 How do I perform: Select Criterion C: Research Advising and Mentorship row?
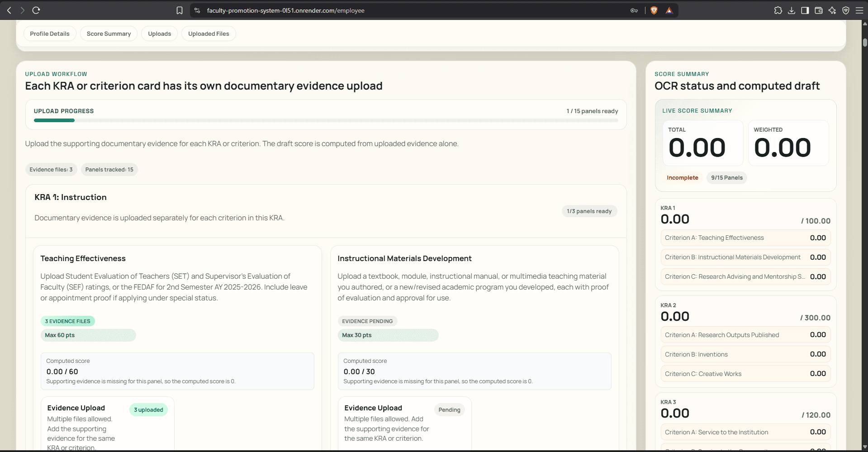click(x=745, y=277)
